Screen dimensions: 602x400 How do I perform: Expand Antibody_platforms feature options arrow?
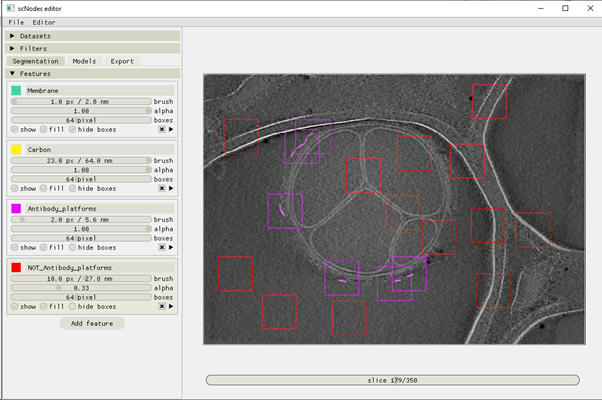[x=171, y=248]
